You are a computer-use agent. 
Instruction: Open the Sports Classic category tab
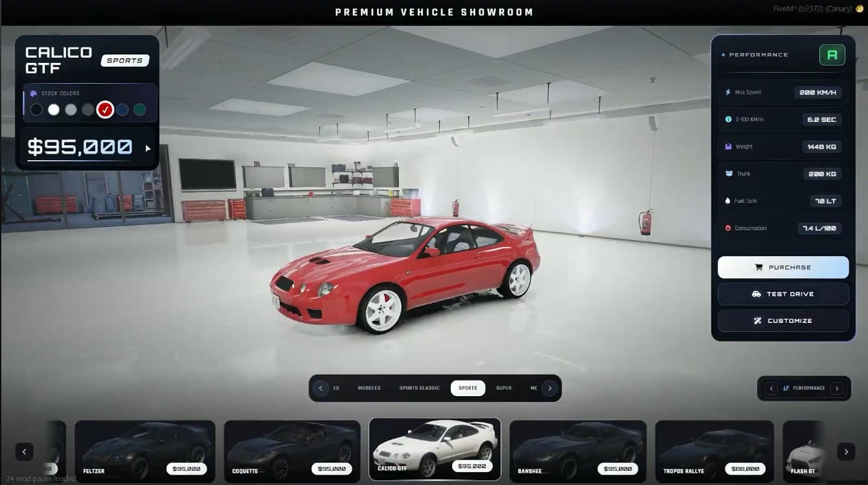click(x=419, y=388)
